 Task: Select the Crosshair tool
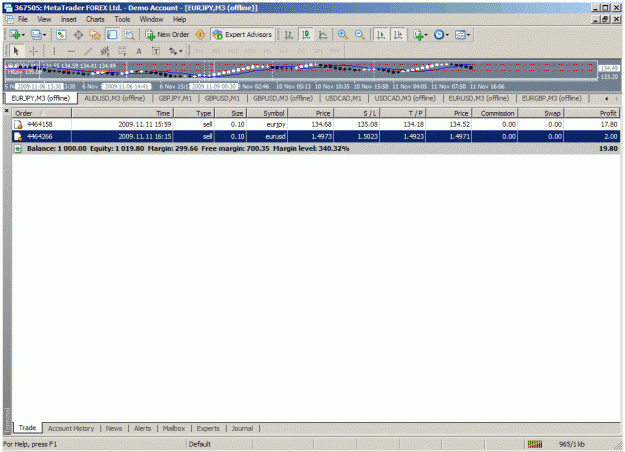click(33, 51)
